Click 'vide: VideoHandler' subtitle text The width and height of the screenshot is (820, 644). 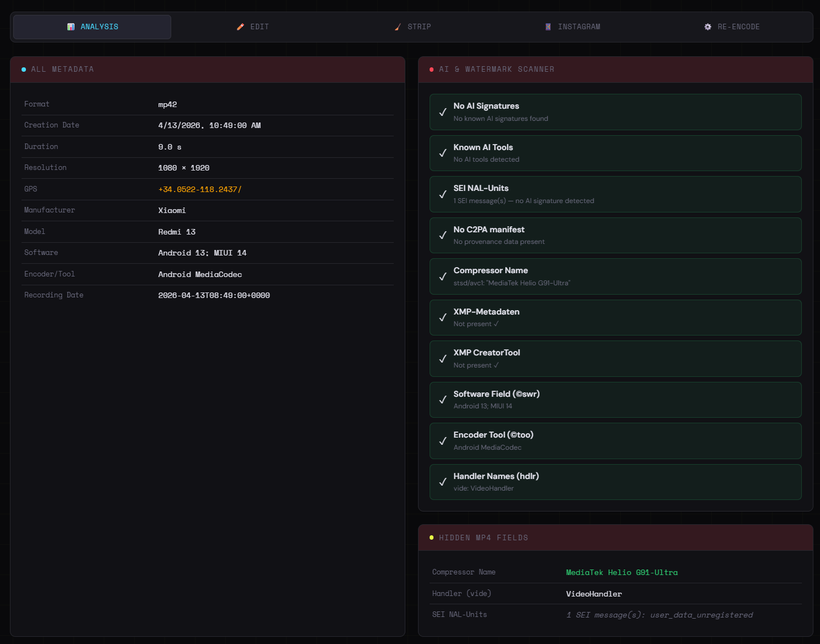click(484, 488)
